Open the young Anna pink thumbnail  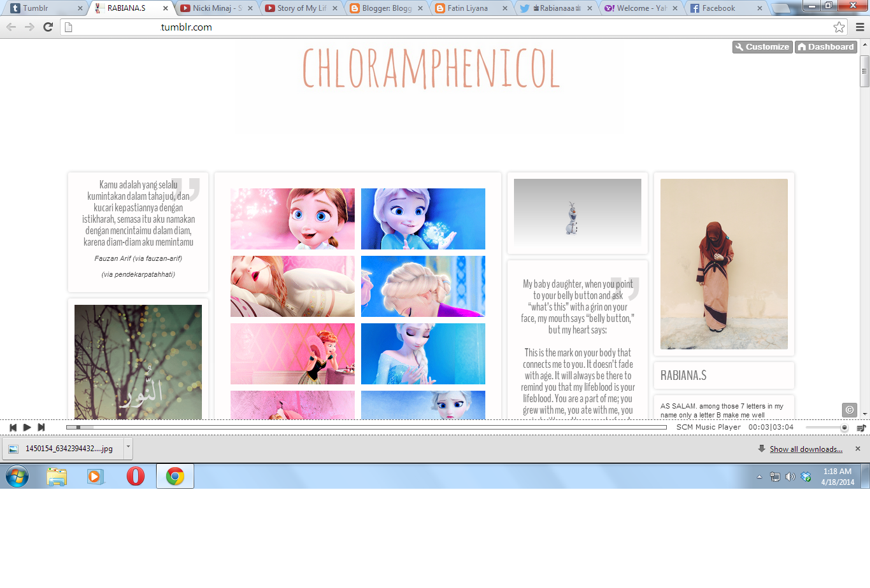292,219
